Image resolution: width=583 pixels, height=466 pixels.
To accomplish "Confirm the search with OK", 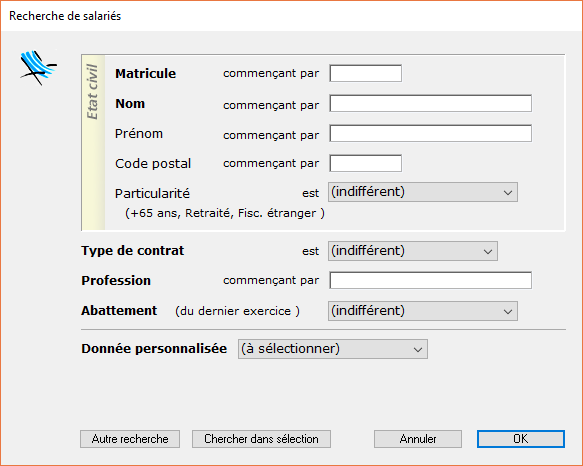I will pos(521,439).
